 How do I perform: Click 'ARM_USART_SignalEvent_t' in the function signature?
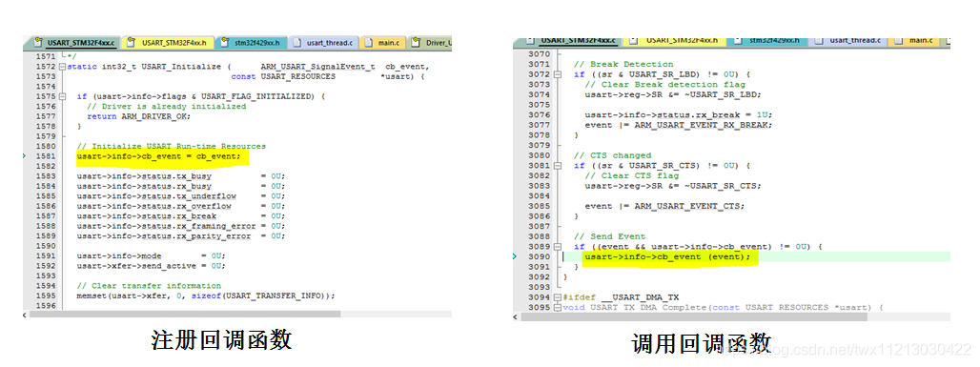coord(317,67)
